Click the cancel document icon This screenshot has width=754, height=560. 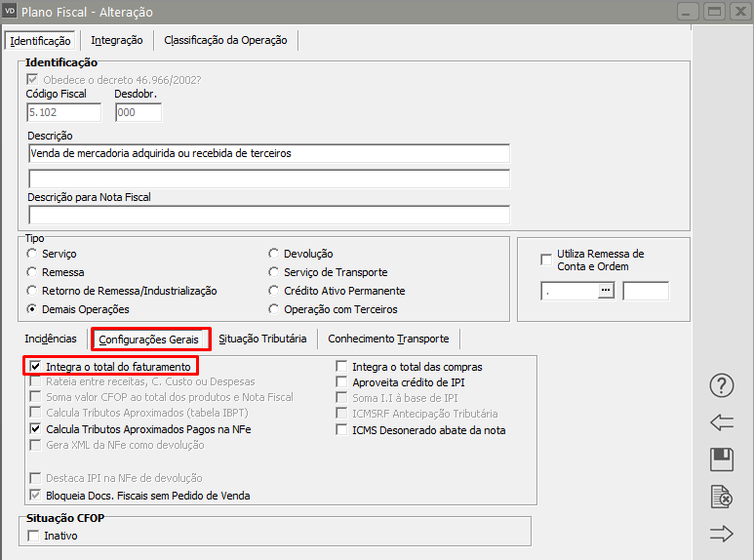tap(721, 497)
